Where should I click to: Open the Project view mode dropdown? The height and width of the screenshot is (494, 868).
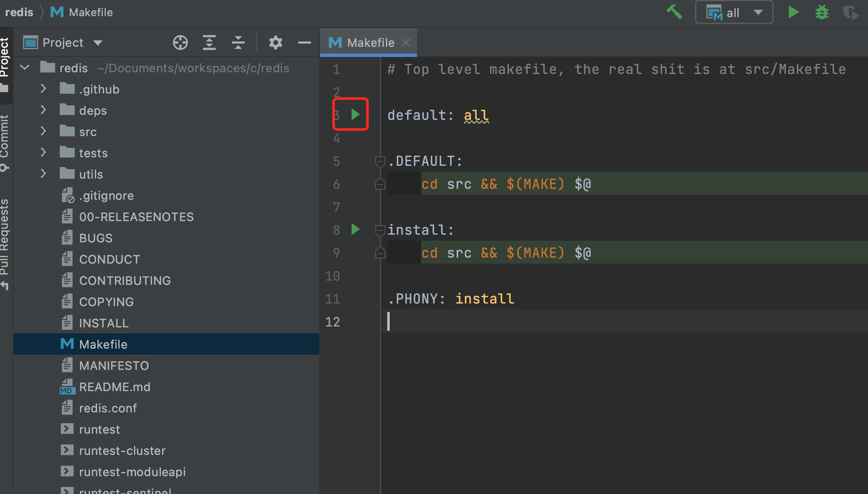click(x=98, y=43)
